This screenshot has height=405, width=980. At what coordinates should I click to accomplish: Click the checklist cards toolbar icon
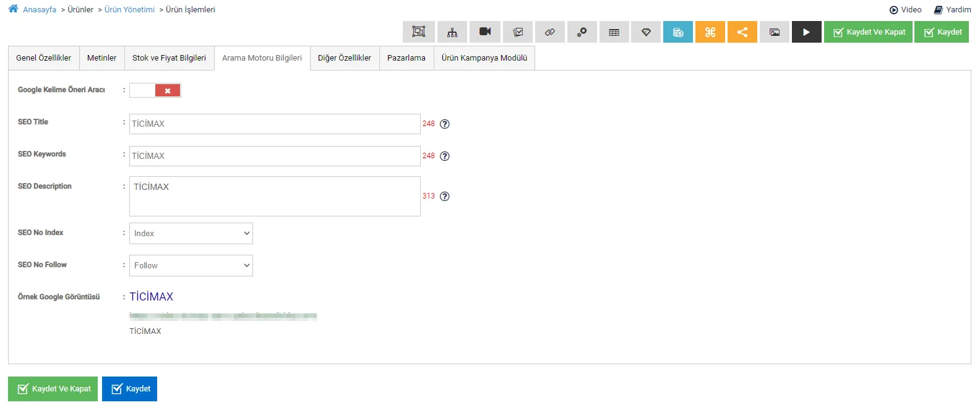click(x=518, y=32)
